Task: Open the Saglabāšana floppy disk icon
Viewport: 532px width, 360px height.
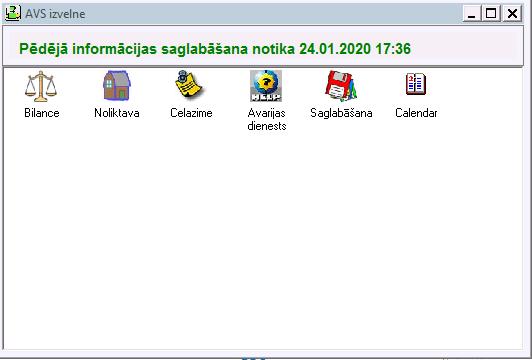Action: tap(341, 86)
